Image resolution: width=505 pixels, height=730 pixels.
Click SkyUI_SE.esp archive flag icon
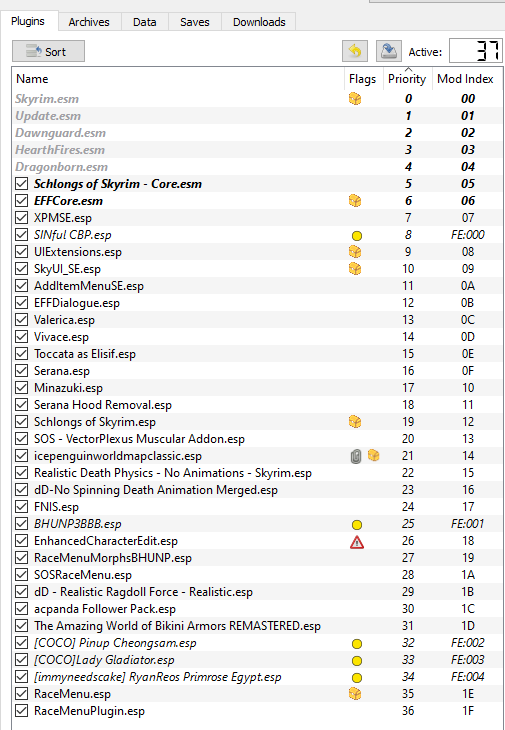[x=355, y=269]
